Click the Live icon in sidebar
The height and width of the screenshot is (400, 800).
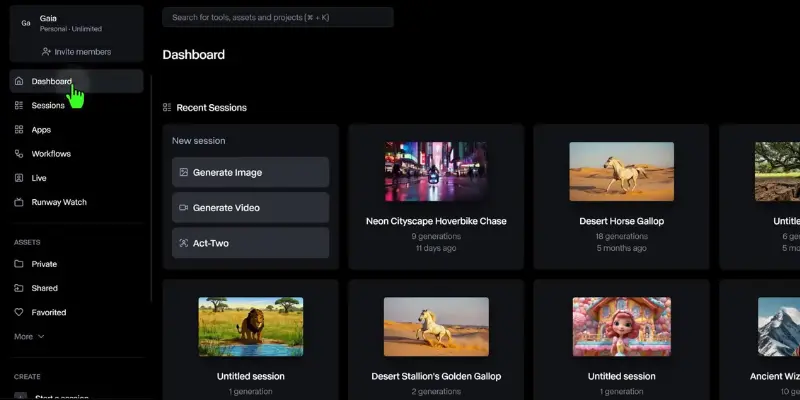coord(19,178)
